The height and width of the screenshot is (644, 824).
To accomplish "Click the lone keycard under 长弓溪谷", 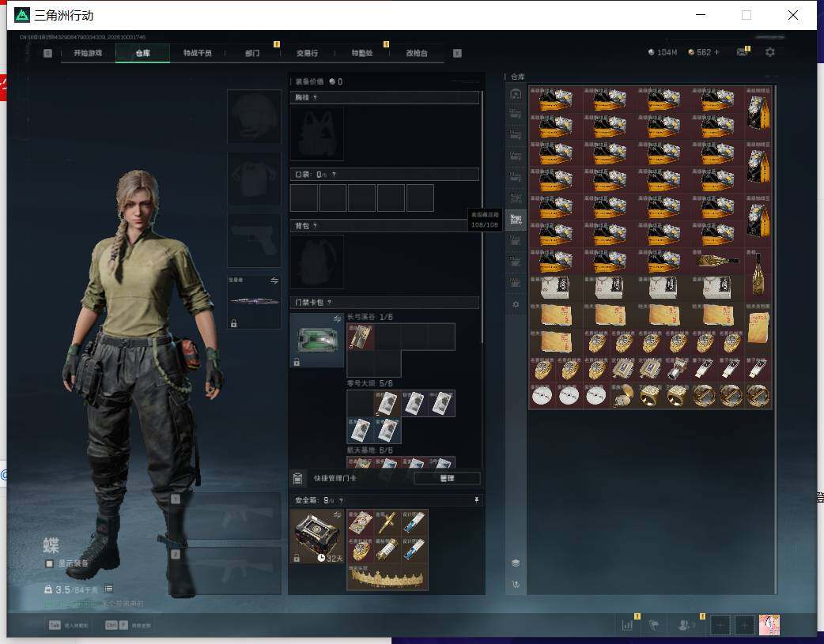I will (x=361, y=336).
